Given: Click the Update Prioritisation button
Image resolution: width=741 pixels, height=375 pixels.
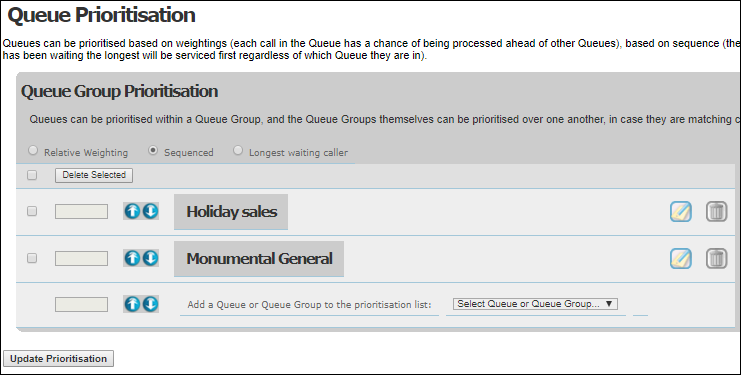Looking at the screenshot, I should point(59,358).
